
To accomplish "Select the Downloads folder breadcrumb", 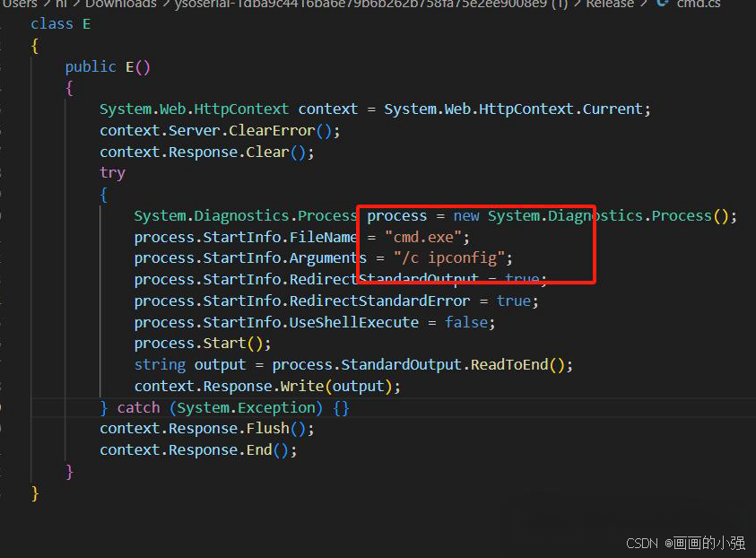I will (121, 4).
